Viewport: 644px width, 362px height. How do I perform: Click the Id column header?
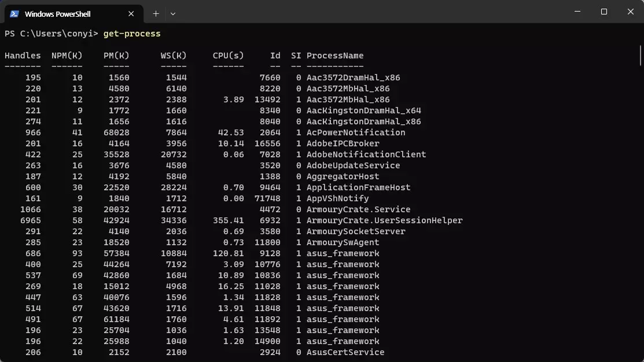coord(275,56)
